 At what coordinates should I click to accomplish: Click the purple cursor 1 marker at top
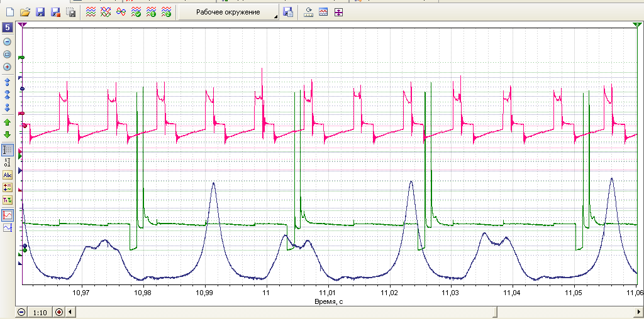[23, 25]
